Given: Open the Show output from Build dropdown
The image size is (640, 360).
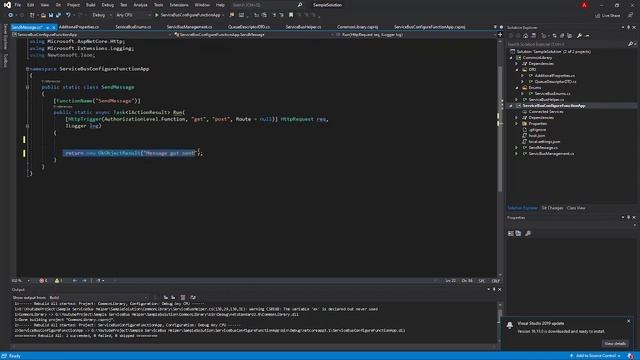Looking at the screenshot, I should pos(98,298).
